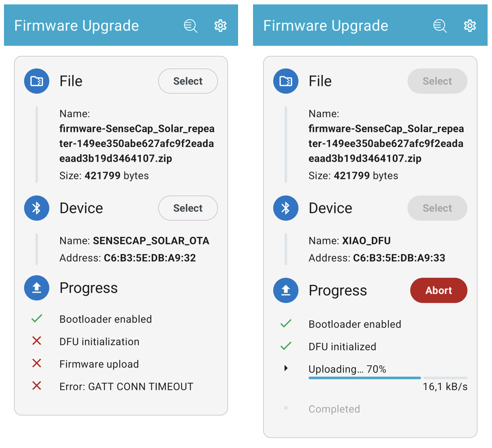This screenshot has height=448, width=492.
Task: Click the GATT CONN TIMEOUT error text
Action: [126, 386]
